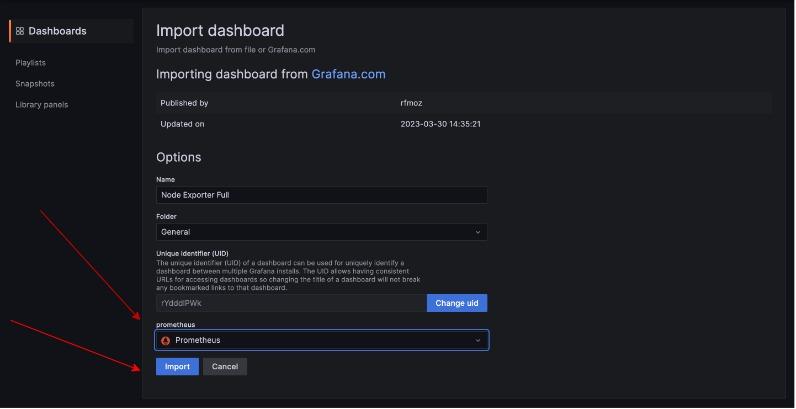The width and height of the screenshot is (796, 409).
Task: Open Snapshots from the sidebar
Action: click(x=35, y=84)
